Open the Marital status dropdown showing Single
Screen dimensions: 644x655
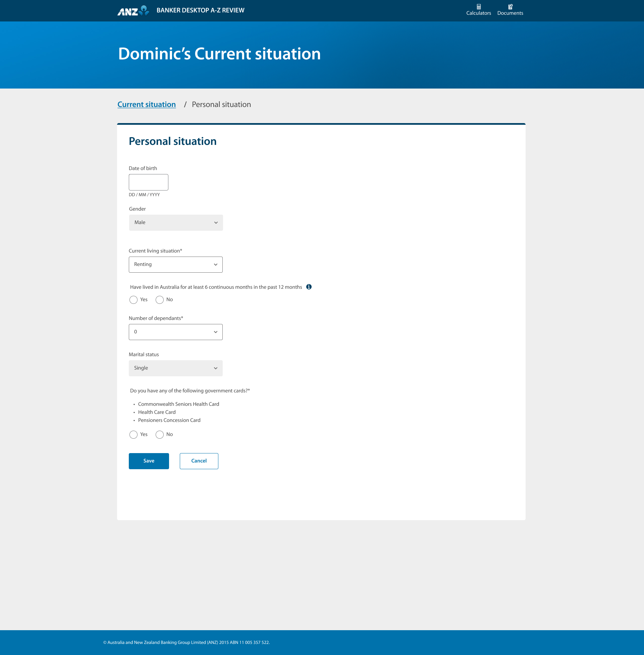175,368
